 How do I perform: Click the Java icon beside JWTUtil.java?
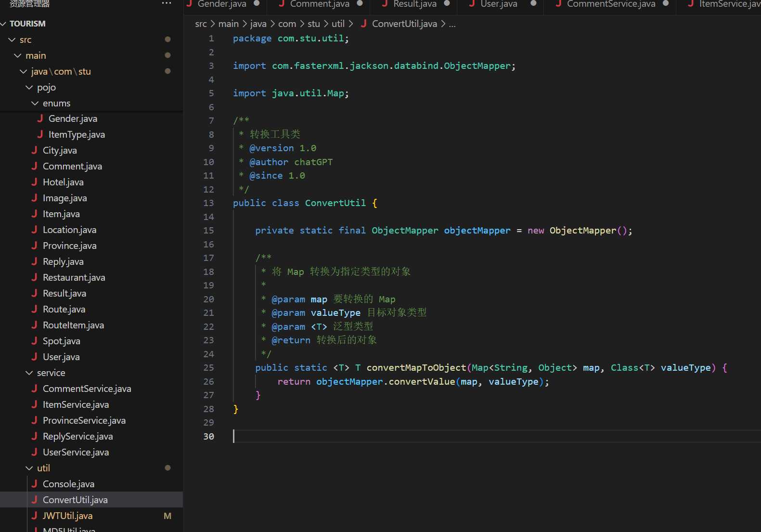(x=35, y=516)
